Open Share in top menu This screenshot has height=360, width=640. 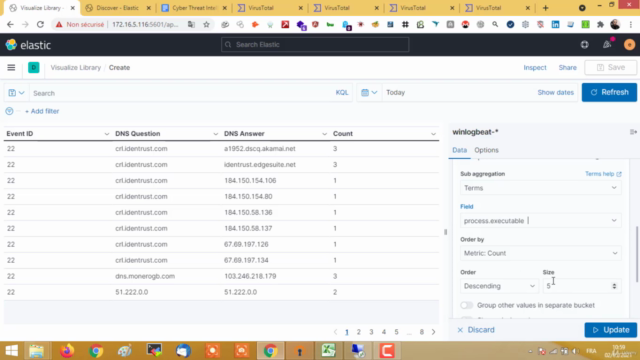[x=567, y=68]
